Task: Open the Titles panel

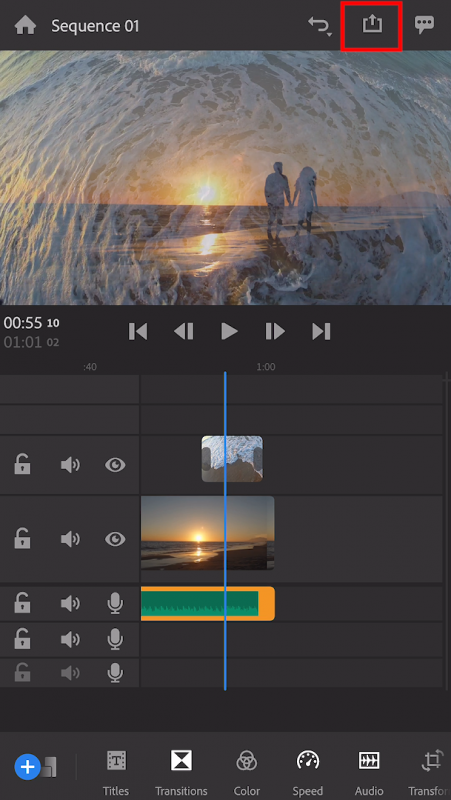Action: pyautogui.click(x=116, y=772)
